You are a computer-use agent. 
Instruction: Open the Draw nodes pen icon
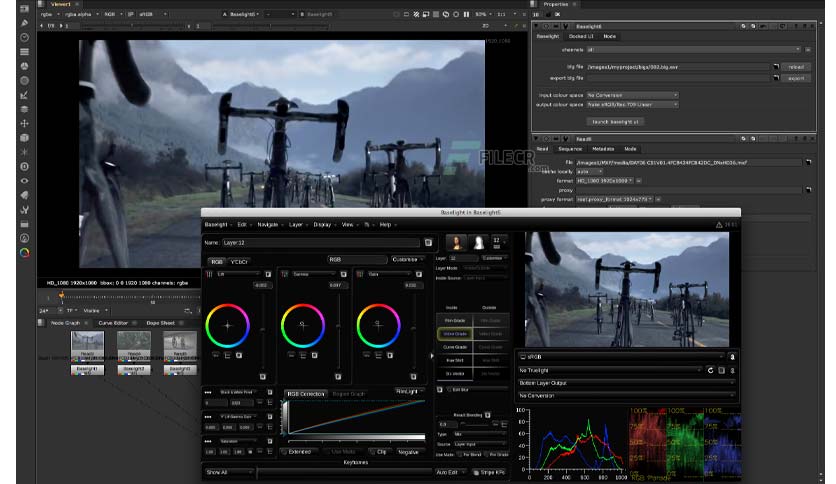coord(25,23)
